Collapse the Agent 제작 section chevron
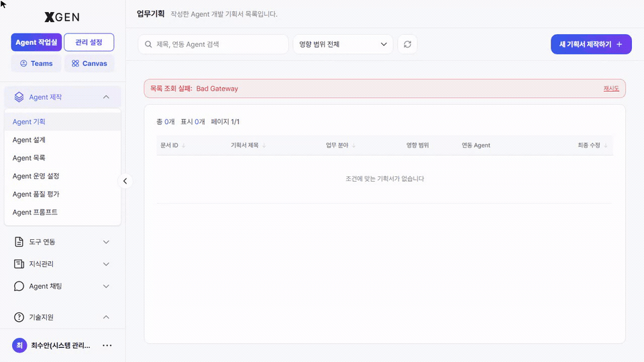The width and height of the screenshot is (644, 362). 106,97
